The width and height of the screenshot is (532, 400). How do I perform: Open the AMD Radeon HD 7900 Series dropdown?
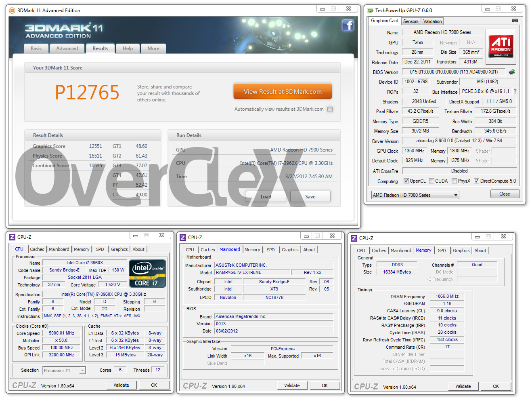point(415,195)
